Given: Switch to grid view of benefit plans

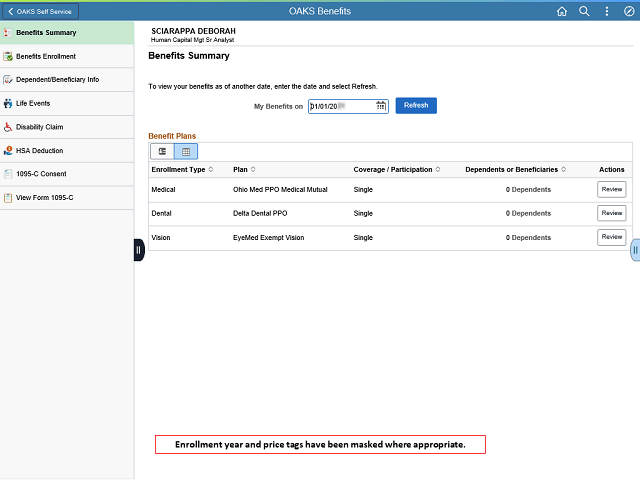Looking at the screenshot, I should [186, 151].
